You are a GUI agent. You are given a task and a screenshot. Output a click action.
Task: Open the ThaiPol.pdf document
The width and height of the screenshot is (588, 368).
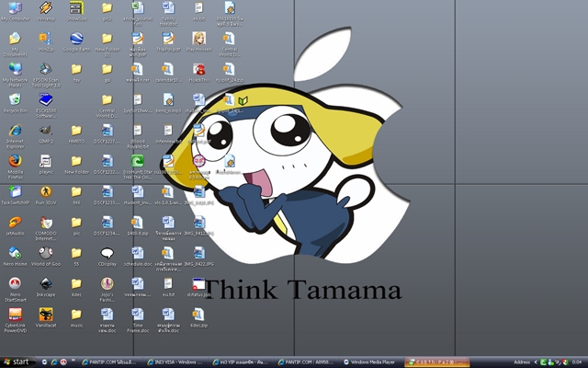168,42
